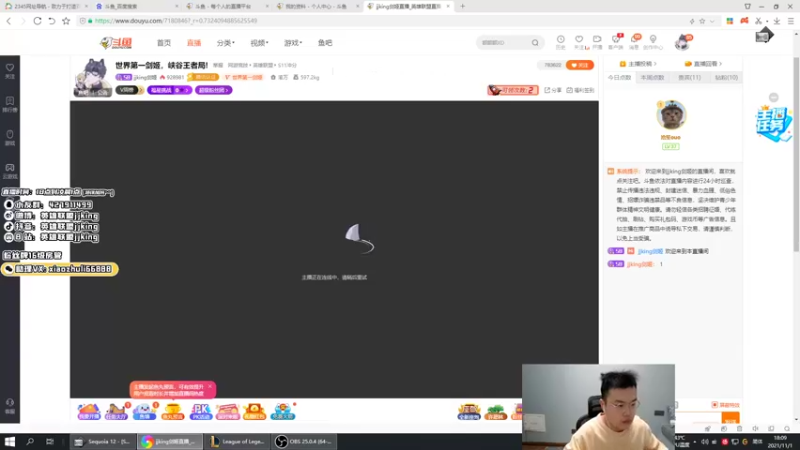Viewport: 800px width, 450px height.
Task: Click the orange 世界第一剑姬 tag
Action: click(244, 78)
